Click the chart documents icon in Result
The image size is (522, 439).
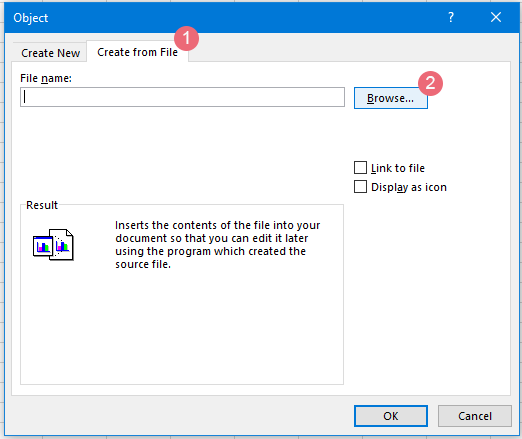(x=53, y=245)
